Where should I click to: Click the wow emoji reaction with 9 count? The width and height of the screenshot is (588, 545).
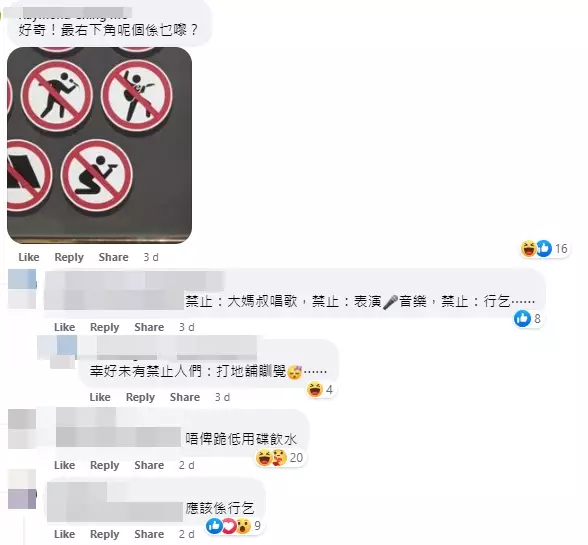(x=243, y=526)
